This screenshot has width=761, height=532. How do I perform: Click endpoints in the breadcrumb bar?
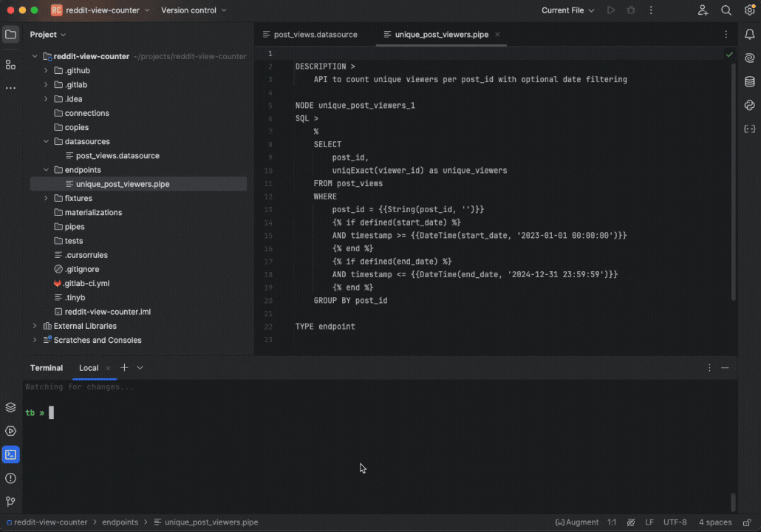(120, 522)
